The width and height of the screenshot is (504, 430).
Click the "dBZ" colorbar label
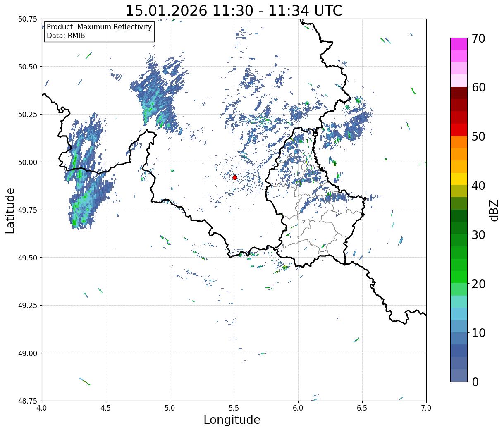494,210
